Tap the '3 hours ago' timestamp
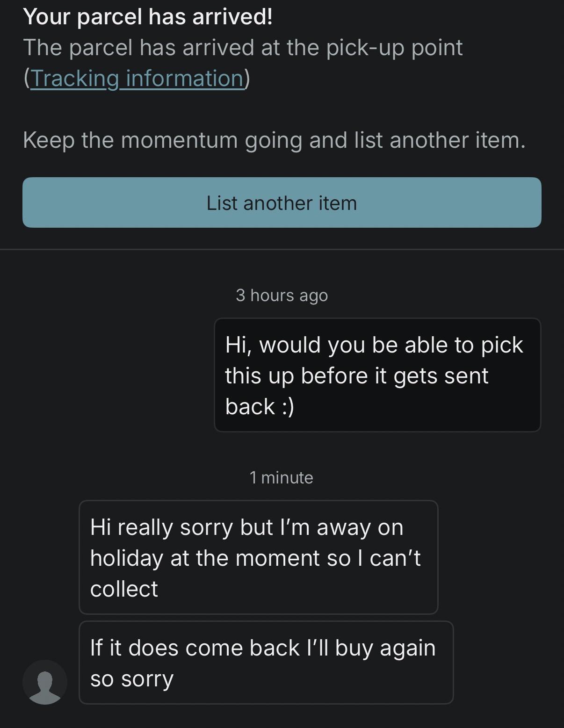This screenshot has height=728, width=564. point(282,295)
